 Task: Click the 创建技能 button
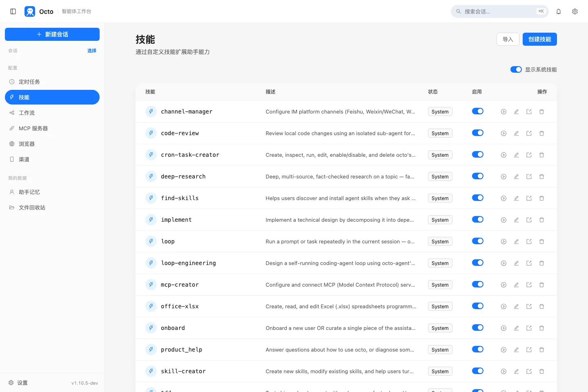point(540,39)
